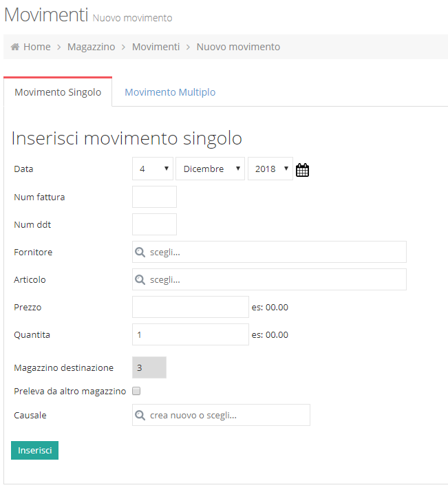
Task: Click the magnifier icon in Articolo field
Action: [x=140, y=279]
